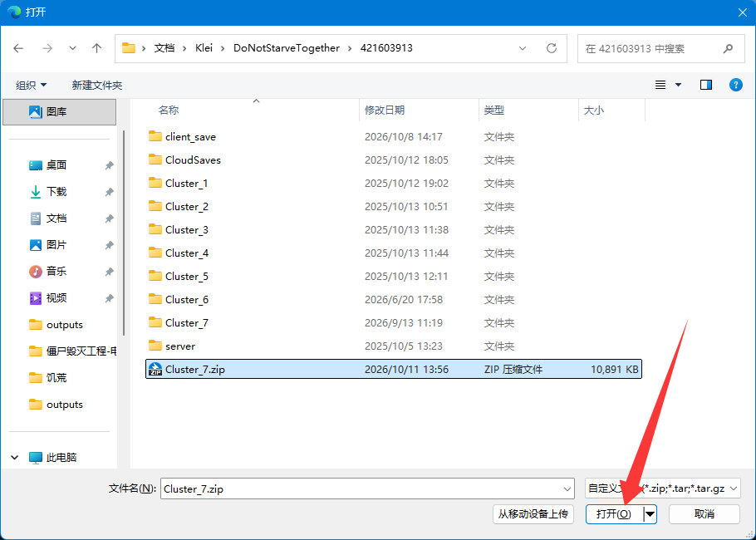
Task: Select the client_save folder
Action: click(394, 137)
